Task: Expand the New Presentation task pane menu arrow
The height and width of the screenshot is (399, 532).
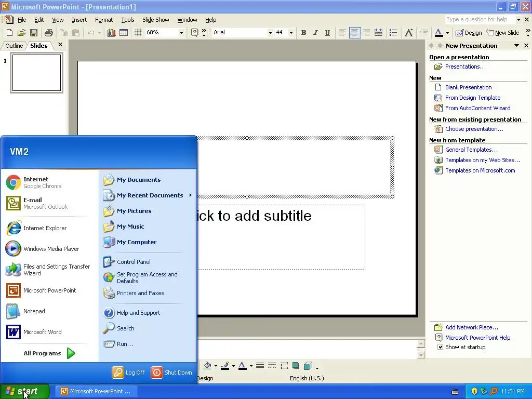Action: coord(516,46)
